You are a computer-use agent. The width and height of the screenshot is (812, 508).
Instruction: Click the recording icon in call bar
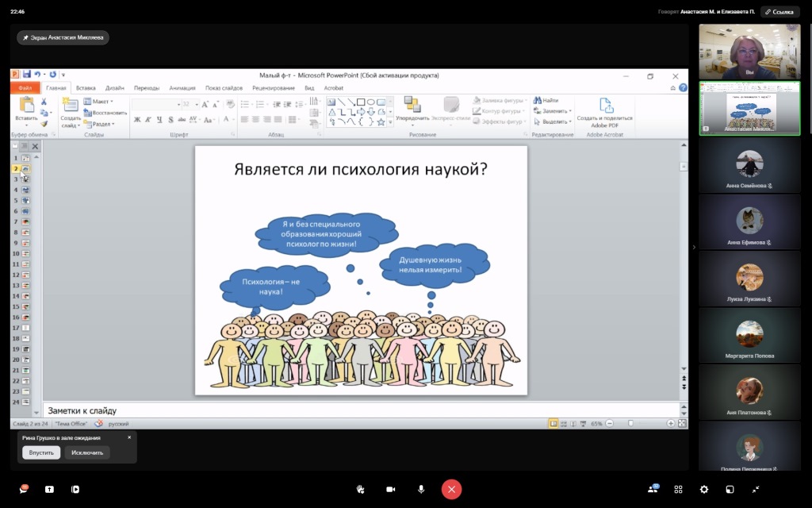point(75,489)
